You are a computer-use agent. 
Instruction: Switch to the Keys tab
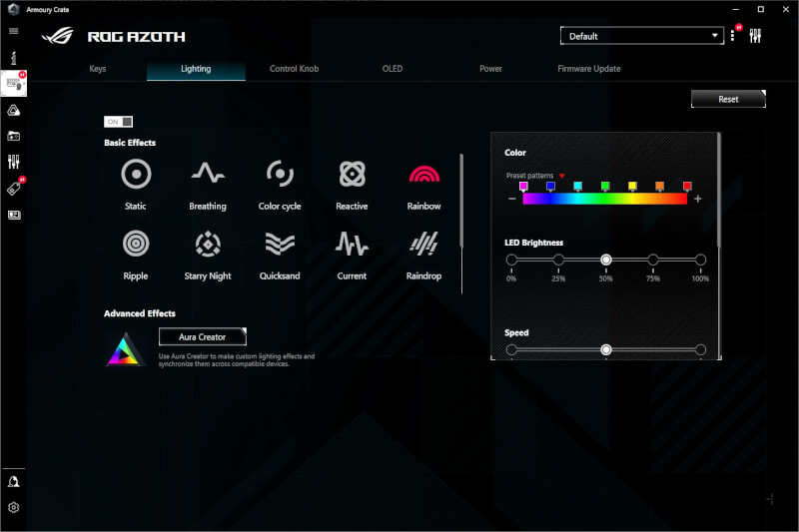pos(98,69)
